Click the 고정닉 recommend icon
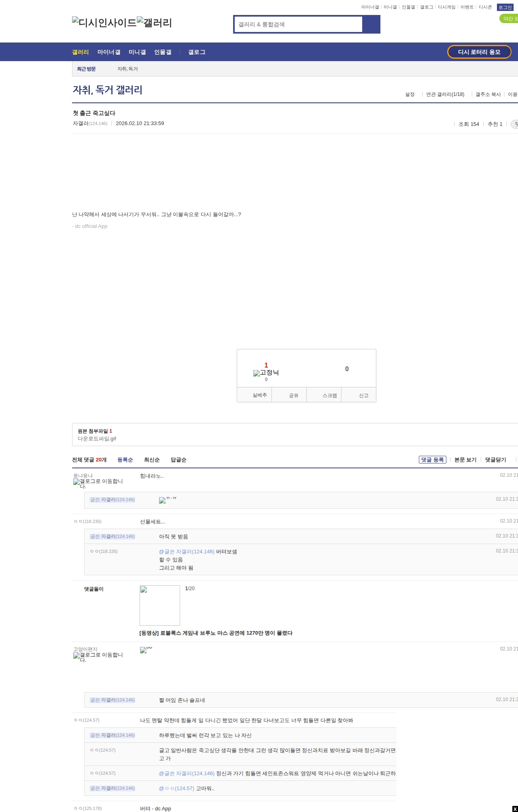 [257, 373]
